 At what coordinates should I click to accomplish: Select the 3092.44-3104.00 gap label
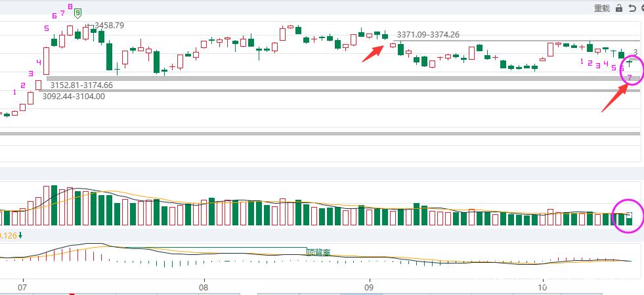tap(74, 97)
